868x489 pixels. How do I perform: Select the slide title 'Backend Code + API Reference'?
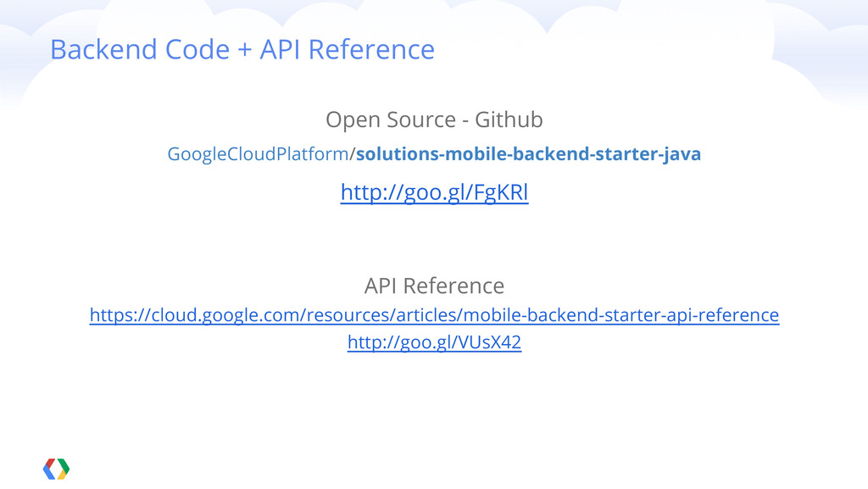[x=242, y=49]
